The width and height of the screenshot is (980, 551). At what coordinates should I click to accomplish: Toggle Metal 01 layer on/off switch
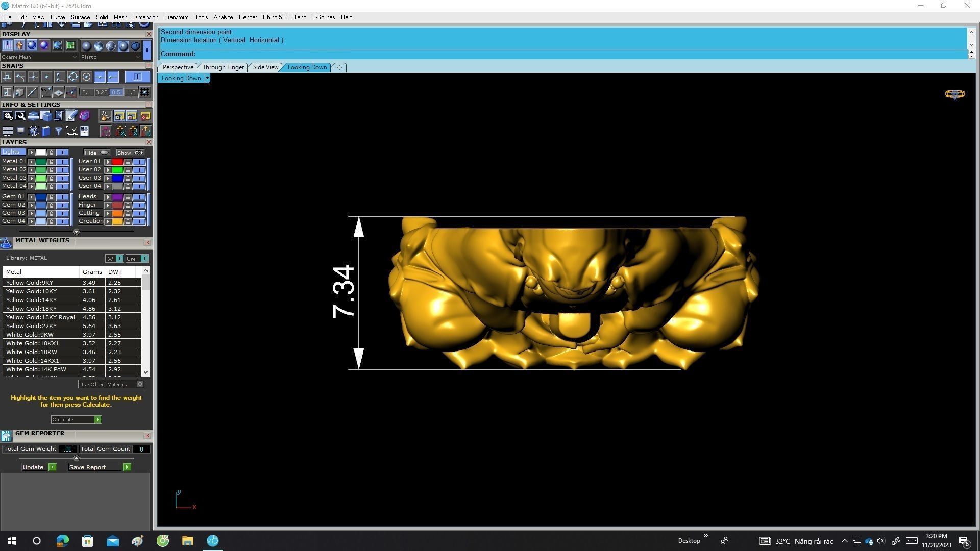tap(62, 162)
